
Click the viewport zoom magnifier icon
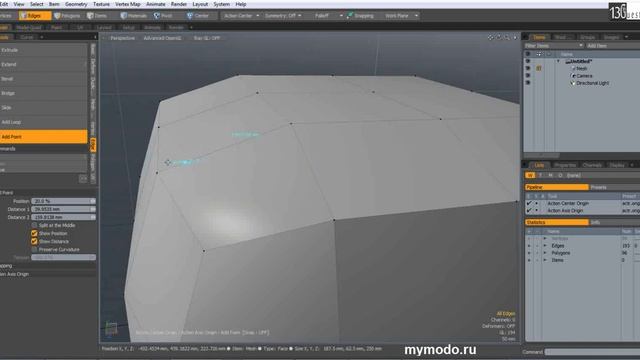tap(507, 38)
